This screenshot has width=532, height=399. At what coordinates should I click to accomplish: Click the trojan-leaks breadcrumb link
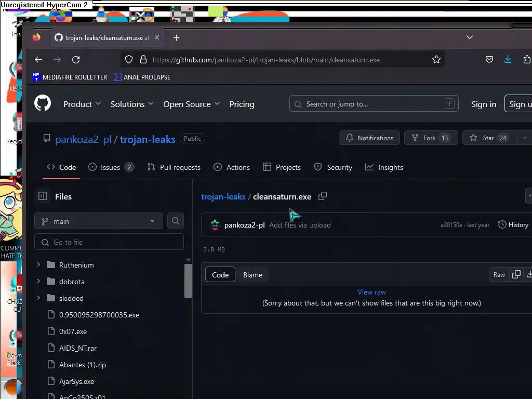[x=223, y=196]
